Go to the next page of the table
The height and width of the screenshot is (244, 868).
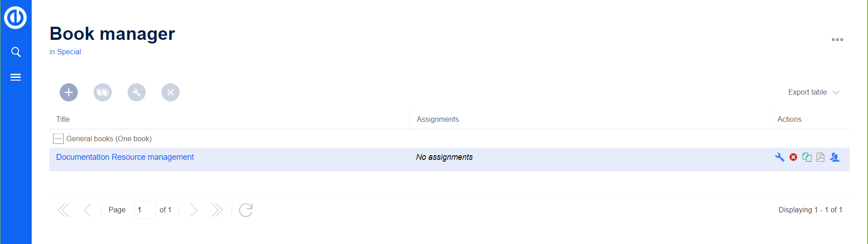click(x=194, y=210)
